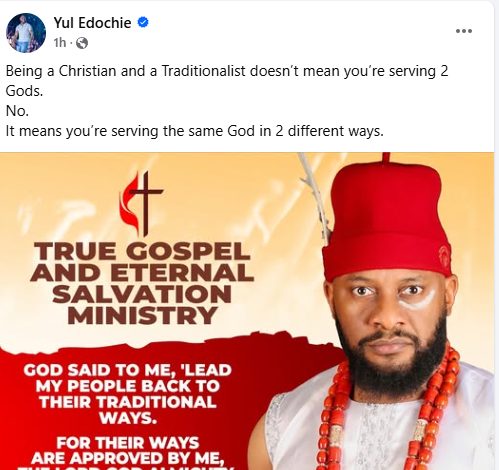499x470 pixels.
Task: Click the word 'Gods.' in the post
Action: click(24, 91)
